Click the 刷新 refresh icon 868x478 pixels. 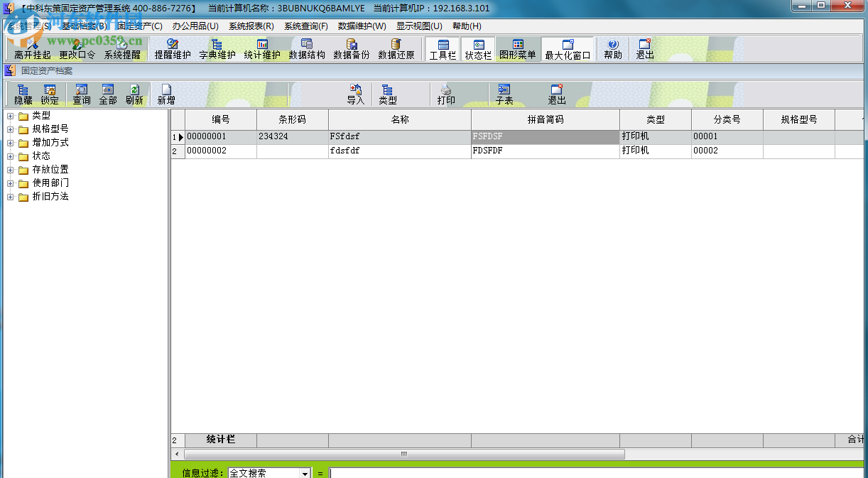tap(134, 94)
